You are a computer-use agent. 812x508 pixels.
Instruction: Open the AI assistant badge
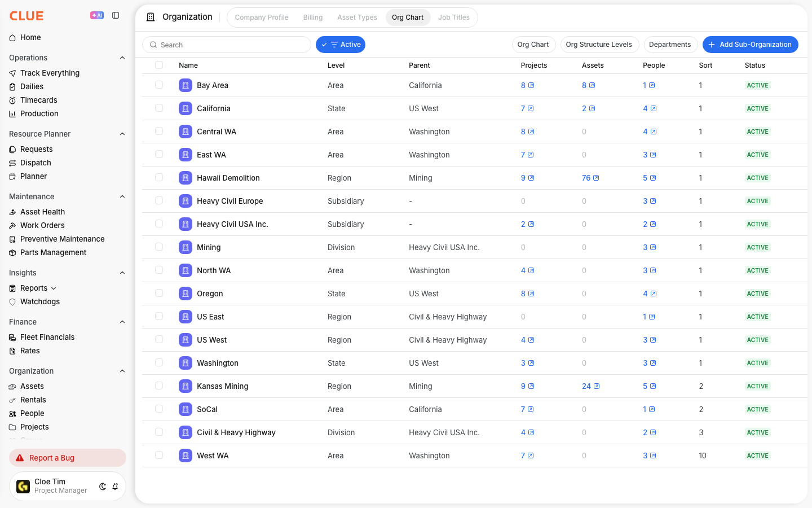coord(97,15)
